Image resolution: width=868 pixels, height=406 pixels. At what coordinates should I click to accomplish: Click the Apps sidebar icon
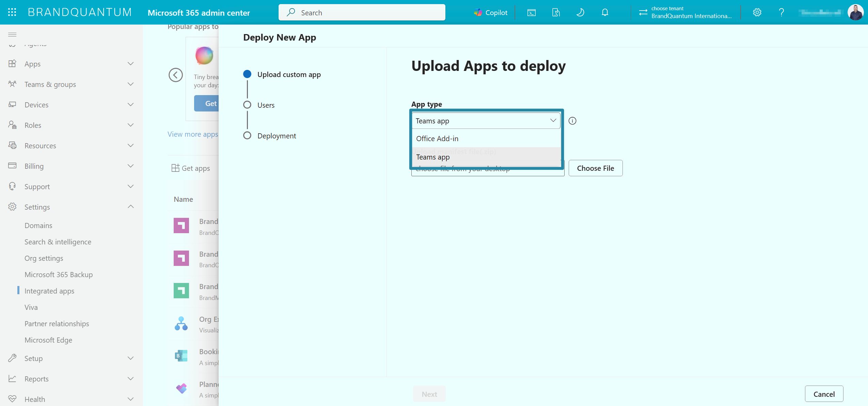point(12,63)
